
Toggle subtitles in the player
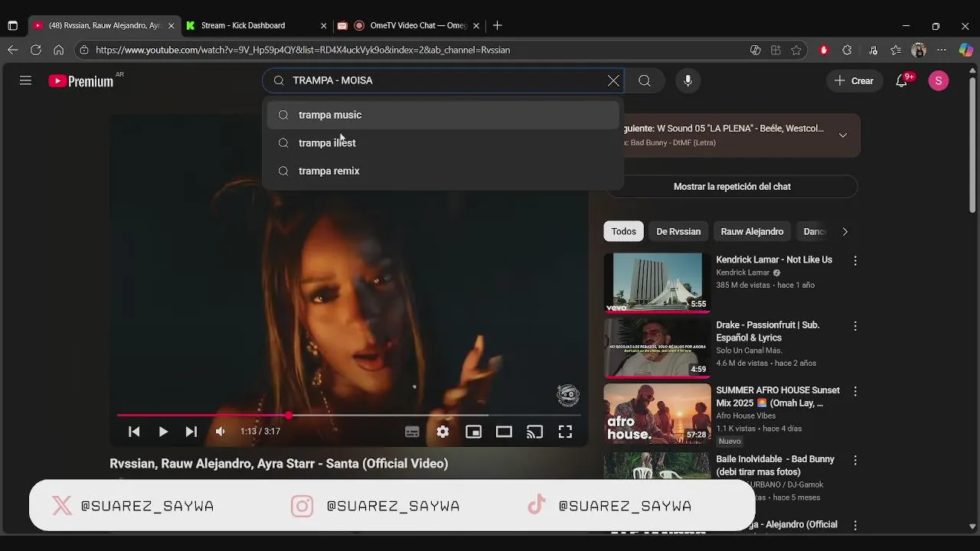point(412,432)
